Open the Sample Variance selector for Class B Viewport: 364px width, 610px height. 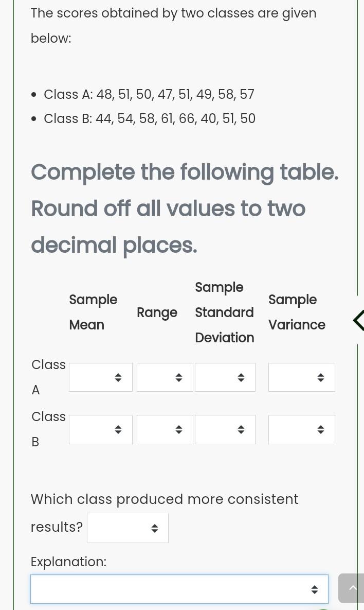pyautogui.click(x=302, y=429)
